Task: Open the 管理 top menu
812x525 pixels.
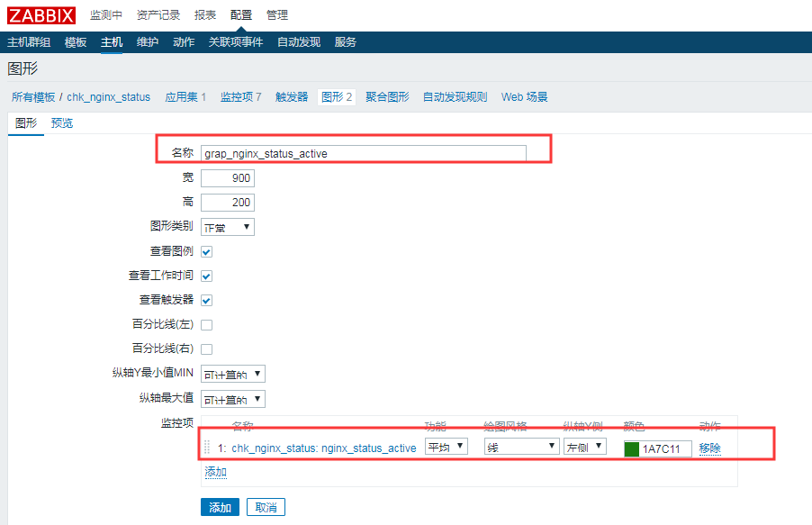Action: click(277, 15)
